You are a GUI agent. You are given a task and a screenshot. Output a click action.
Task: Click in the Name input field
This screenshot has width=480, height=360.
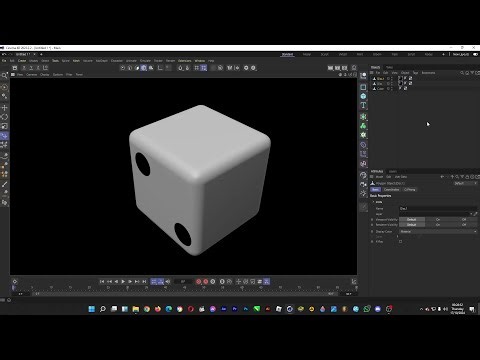(438, 209)
